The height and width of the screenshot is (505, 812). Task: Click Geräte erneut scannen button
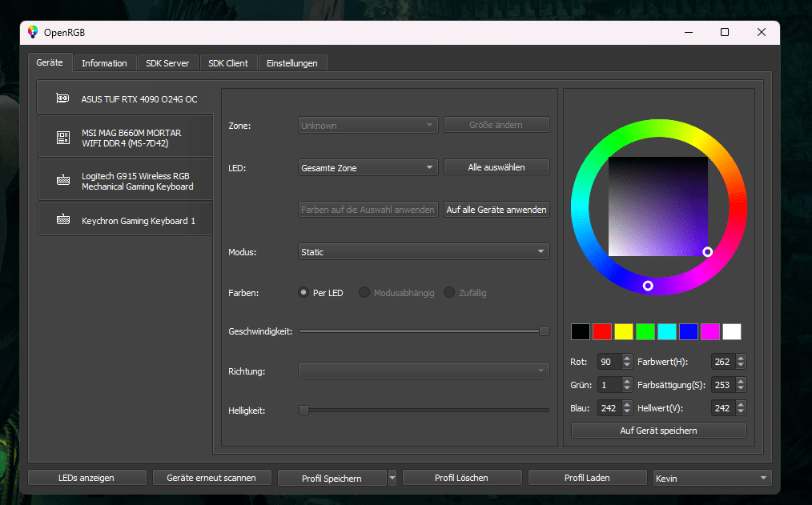coord(211,478)
